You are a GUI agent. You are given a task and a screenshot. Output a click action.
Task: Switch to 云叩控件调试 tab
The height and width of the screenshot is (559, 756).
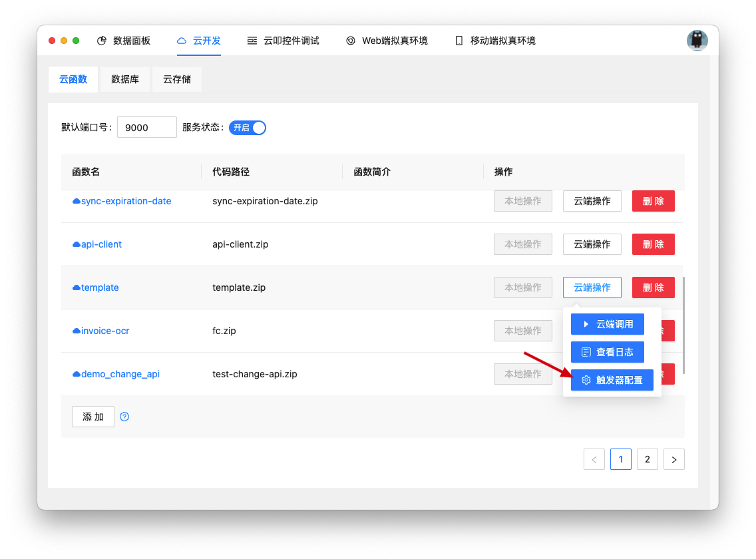[x=283, y=41]
